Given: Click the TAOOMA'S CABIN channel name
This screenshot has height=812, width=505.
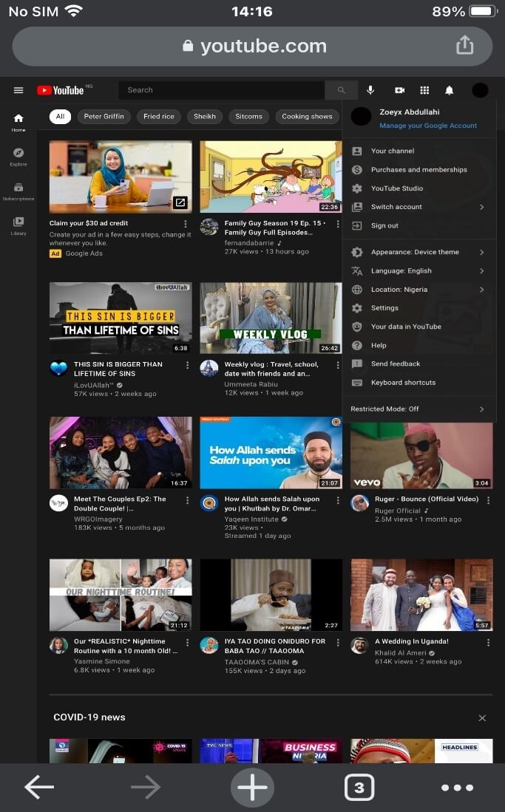Looking at the screenshot, I should [x=257, y=662].
